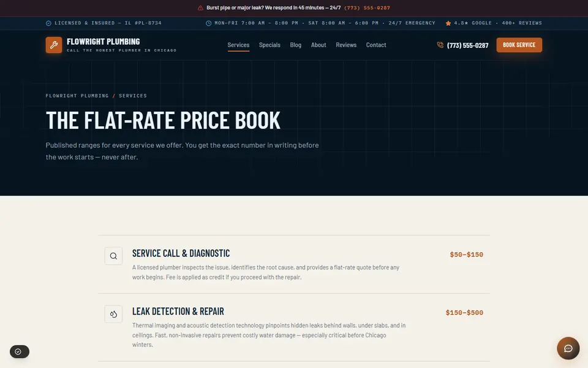Image resolution: width=588 pixels, height=368 pixels.
Task: Click the $150–$500 price
Action: (464, 313)
